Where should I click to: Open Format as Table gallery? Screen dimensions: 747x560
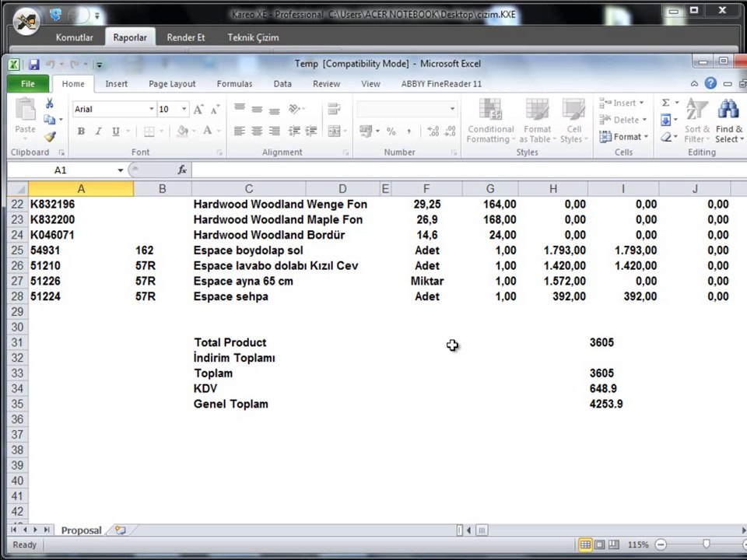point(538,121)
